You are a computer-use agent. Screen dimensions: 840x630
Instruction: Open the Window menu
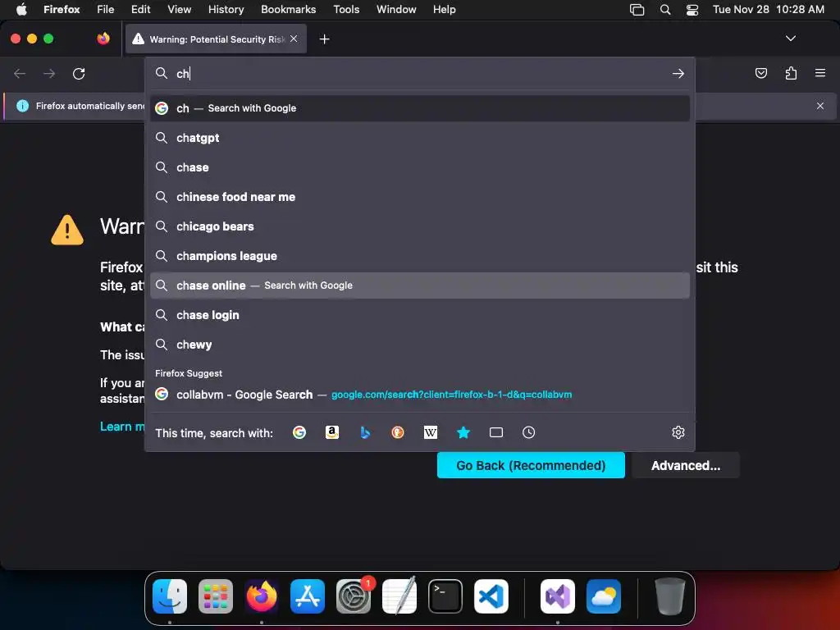[x=396, y=9]
